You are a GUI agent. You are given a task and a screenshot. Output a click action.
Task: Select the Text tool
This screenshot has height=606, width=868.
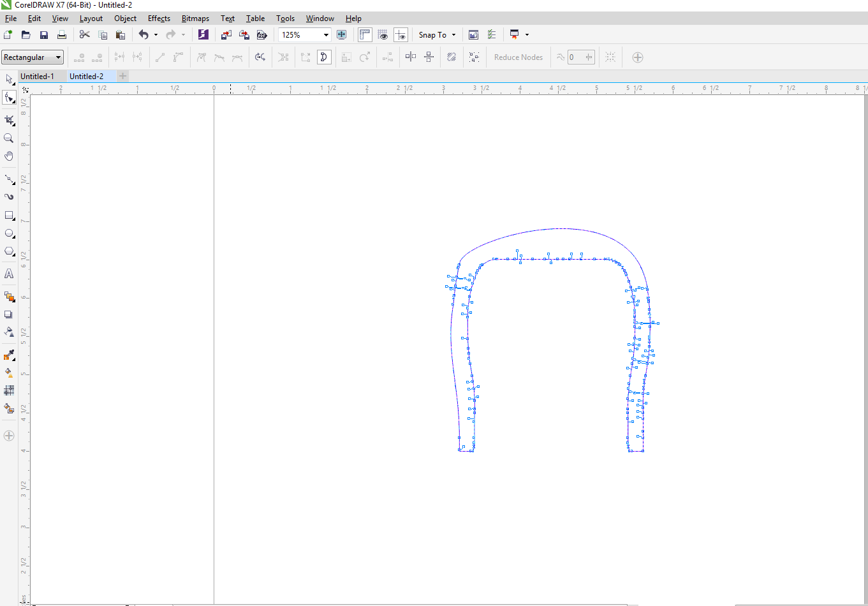click(x=9, y=274)
